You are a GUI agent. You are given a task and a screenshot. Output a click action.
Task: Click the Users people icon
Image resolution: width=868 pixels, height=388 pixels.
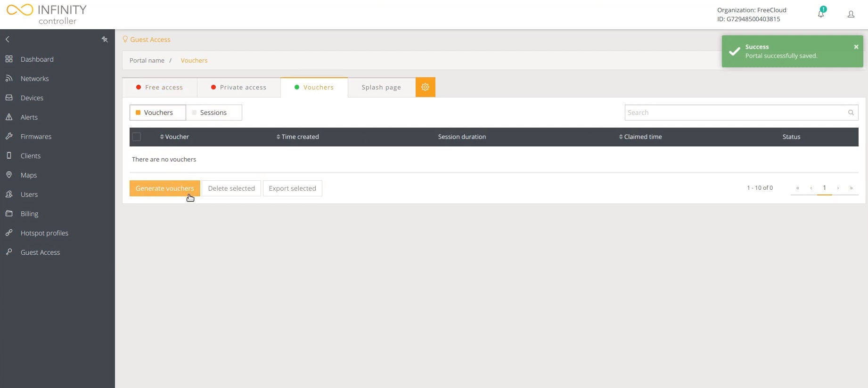(x=9, y=194)
